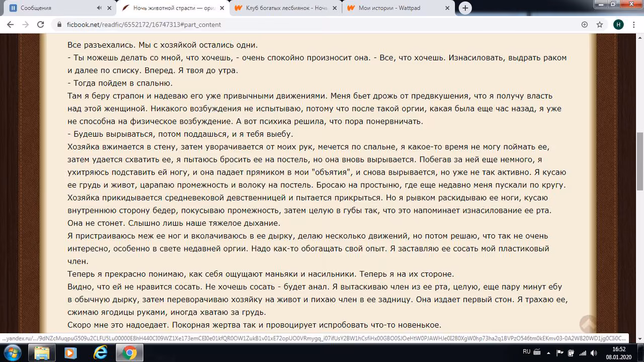
Task: Open the 16:52 clock and date
Action: coord(619,352)
